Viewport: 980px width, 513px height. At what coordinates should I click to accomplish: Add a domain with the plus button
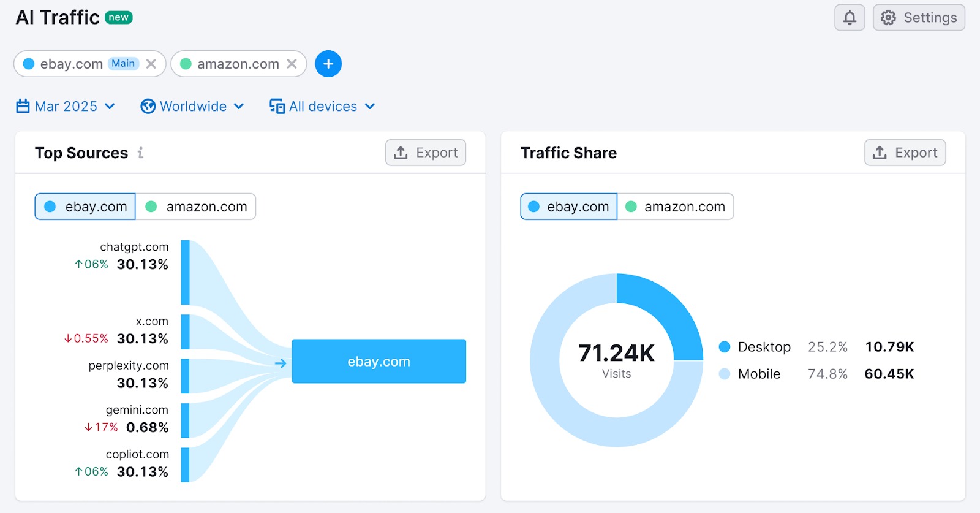tap(328, 64)
